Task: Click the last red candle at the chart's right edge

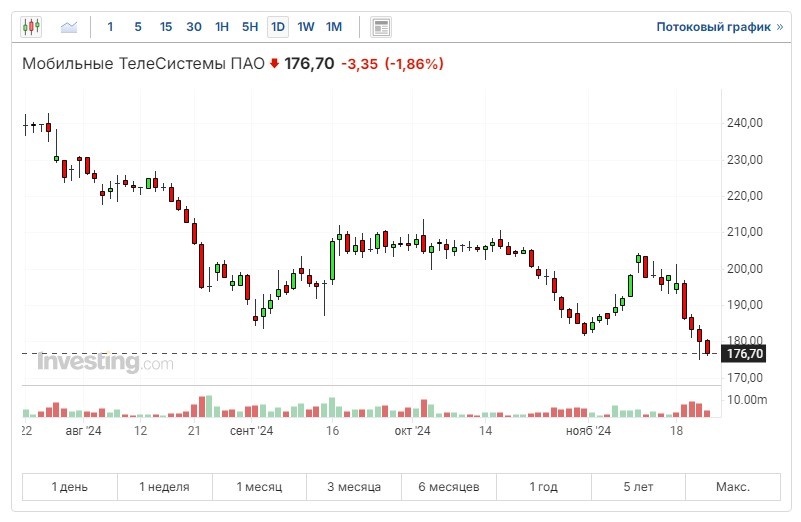Action: pos(708,347)
